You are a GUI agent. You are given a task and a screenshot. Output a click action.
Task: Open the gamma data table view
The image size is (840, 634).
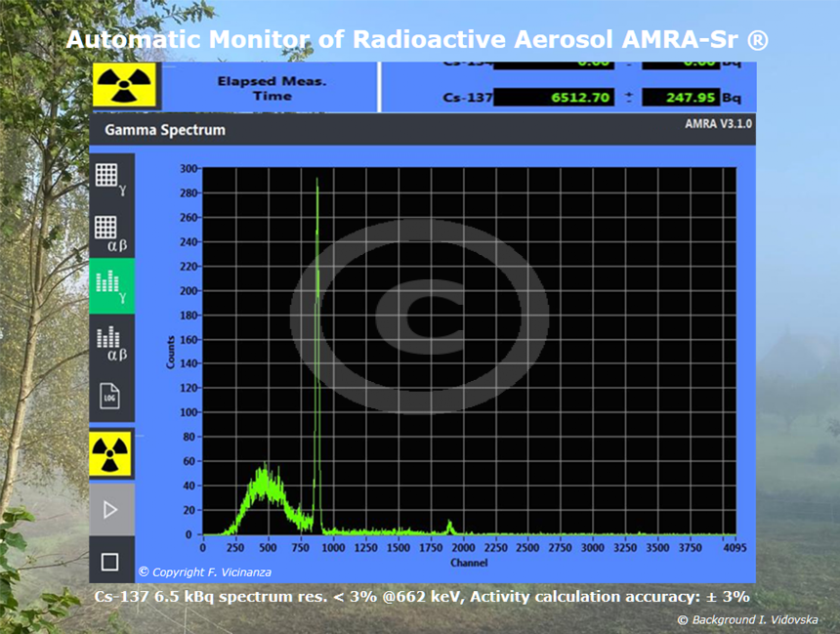[111, 179]
